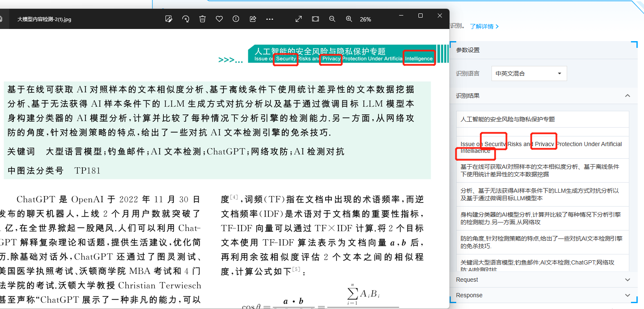Viewport: 644px width, 309px height.
Task: Maximize the Photos viewer window
Action: [421, 16]
